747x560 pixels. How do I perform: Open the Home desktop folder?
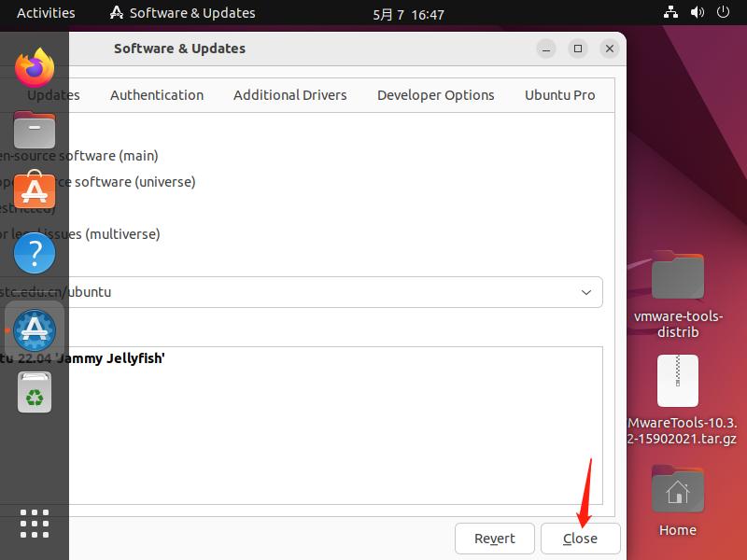[678, 500]
